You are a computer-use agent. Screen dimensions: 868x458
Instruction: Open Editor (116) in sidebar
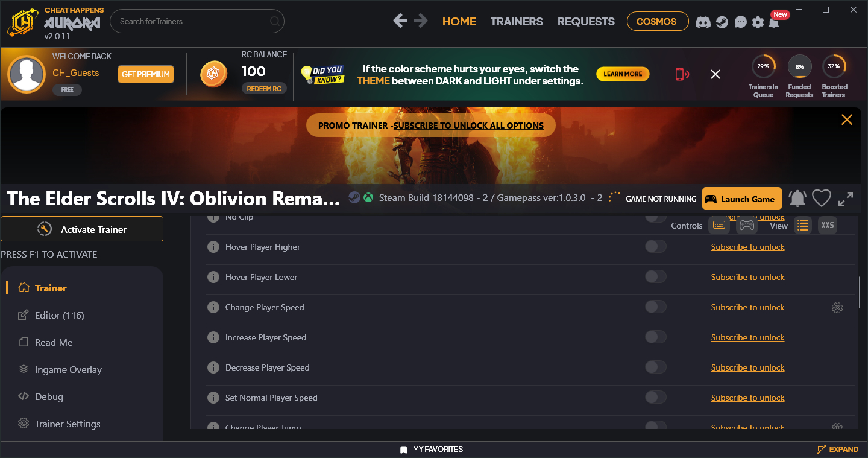pos(59,315)
